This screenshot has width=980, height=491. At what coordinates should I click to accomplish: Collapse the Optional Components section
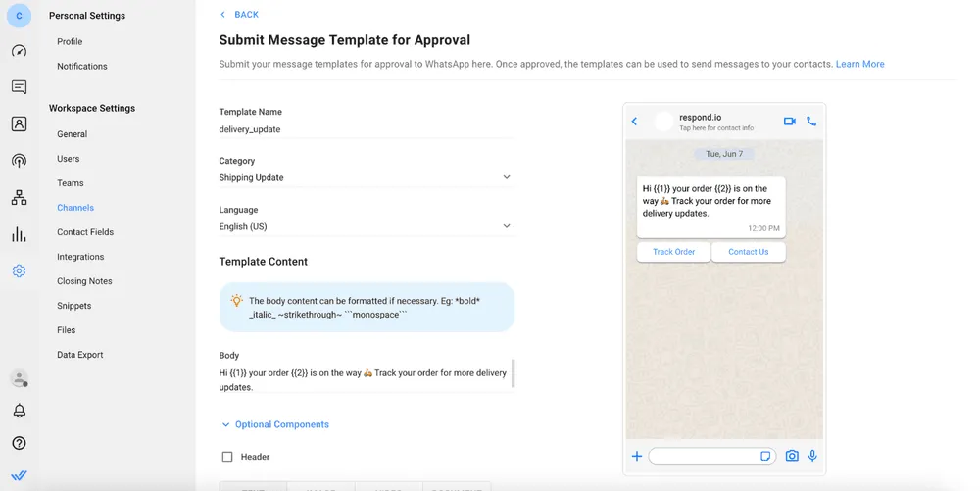275,424
